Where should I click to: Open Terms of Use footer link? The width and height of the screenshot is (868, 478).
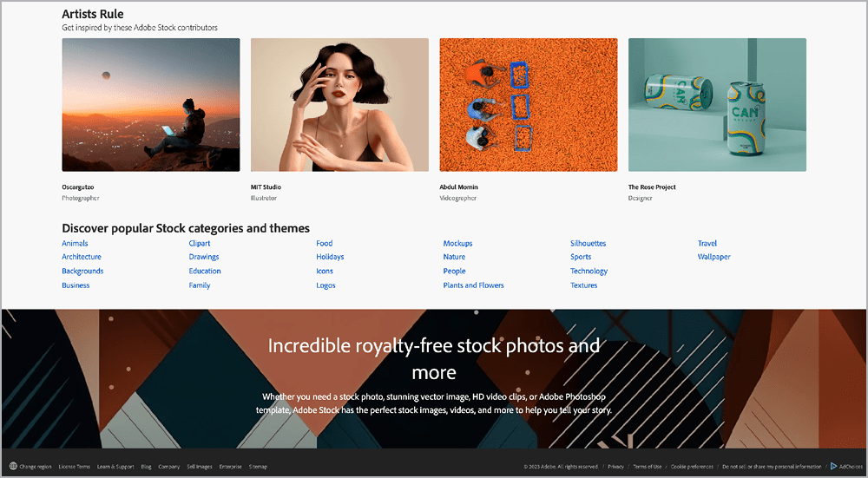pyautogui.click(x=648, y=467)
